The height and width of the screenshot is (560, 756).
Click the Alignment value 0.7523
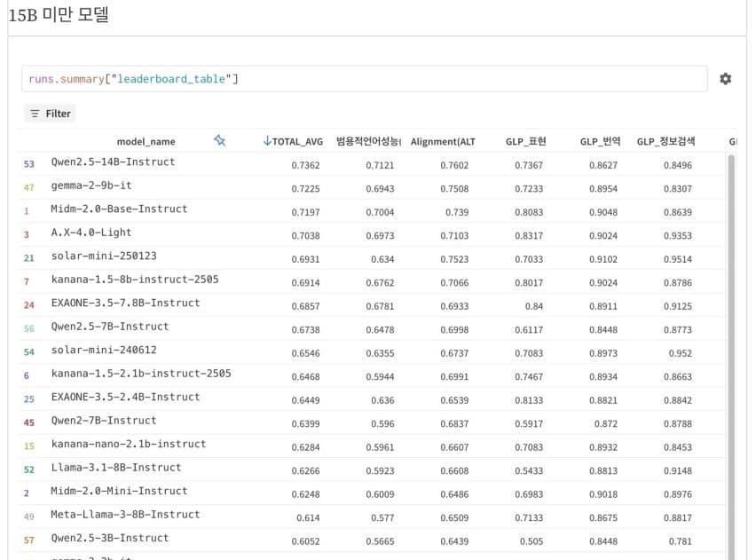pyautogui.click(x=454, y=259)
